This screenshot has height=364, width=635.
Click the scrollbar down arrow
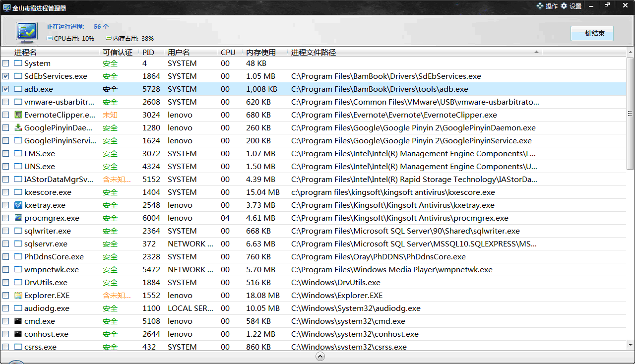(631, 345)
